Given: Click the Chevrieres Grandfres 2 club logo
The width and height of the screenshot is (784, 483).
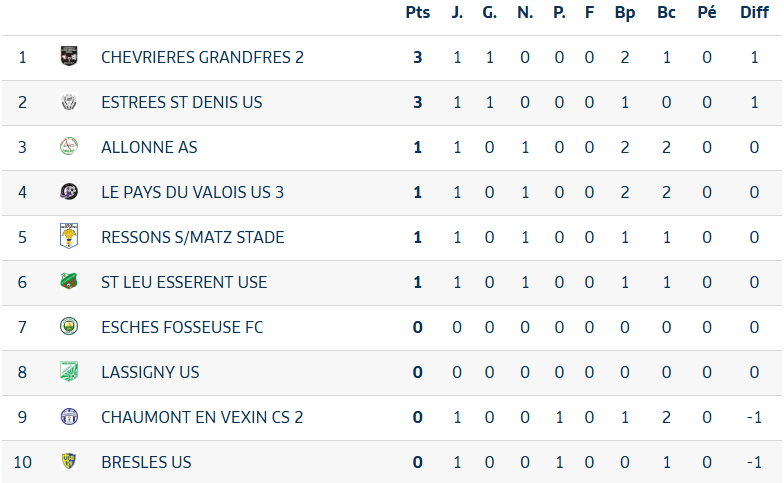Looking at the screenshot, I should click(x=69, y=57).
